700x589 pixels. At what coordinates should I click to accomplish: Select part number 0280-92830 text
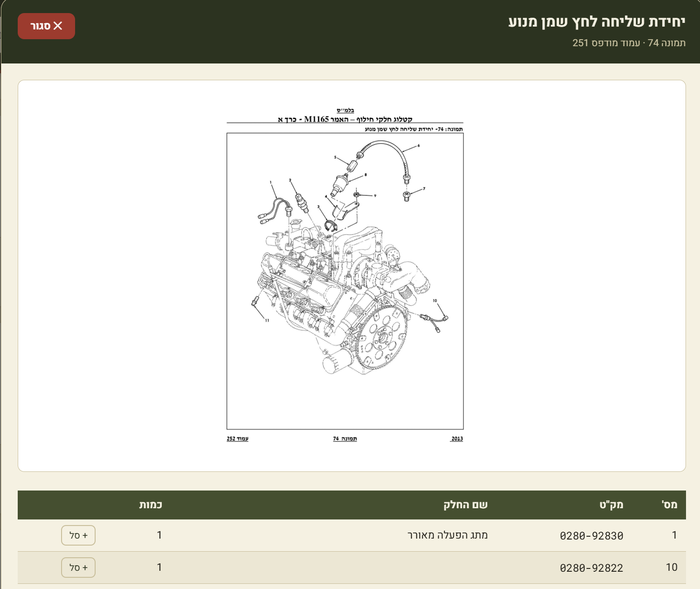tap(591, 536)
